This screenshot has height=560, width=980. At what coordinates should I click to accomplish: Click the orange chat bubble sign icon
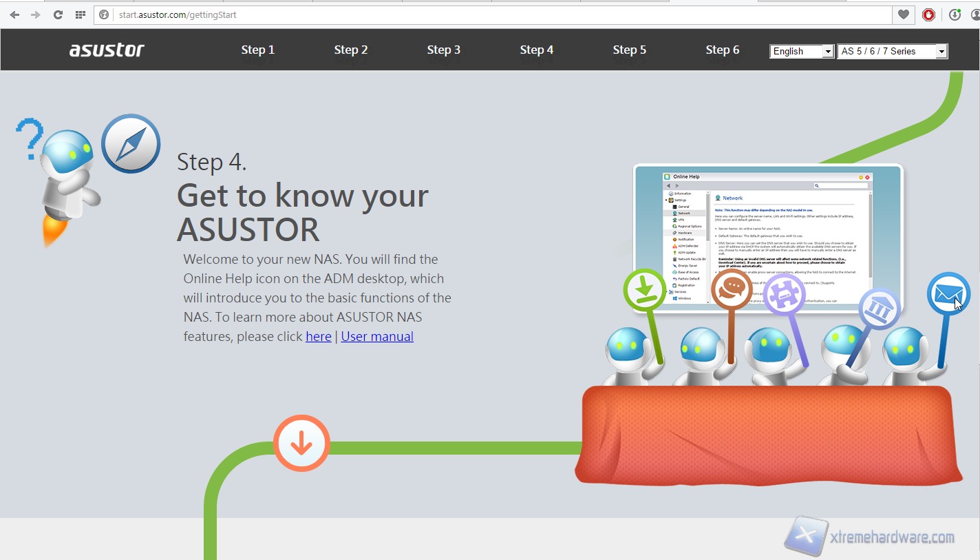point(732,289)
